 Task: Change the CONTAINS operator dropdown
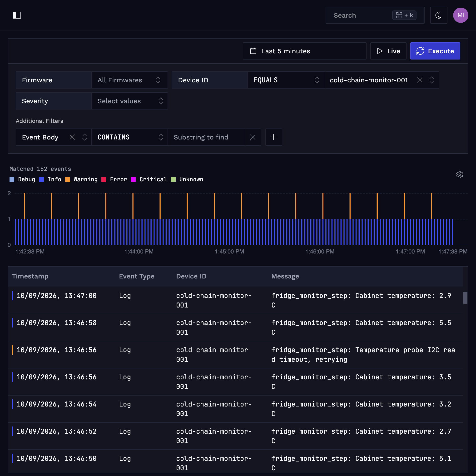[x=130, y=137]
